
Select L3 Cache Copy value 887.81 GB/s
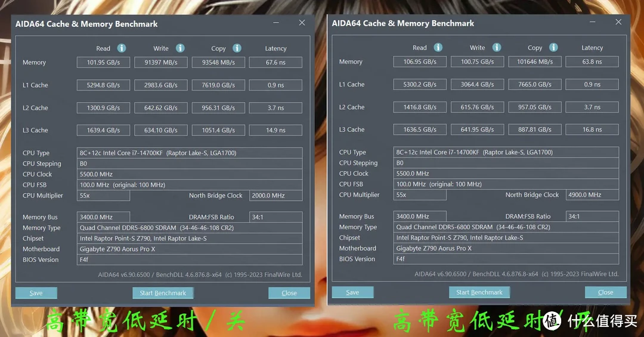[x=534, y=129]
